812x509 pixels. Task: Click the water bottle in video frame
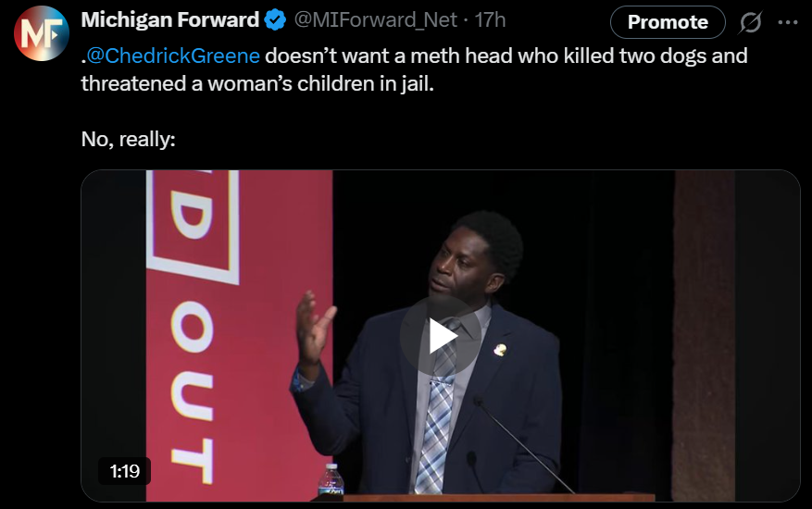331,479
